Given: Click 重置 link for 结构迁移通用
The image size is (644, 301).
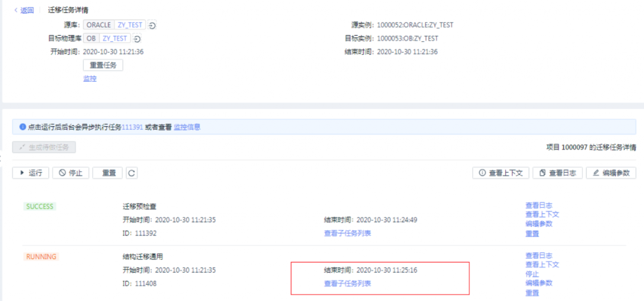Looking at the screenshot, I should pos(532,293).
